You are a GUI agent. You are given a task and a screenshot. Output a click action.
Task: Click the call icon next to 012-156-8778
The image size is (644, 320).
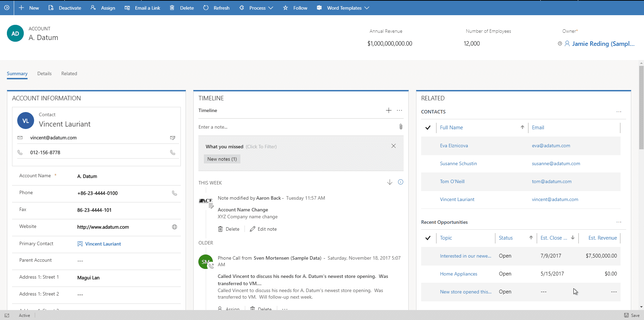click(x=173, y=152)
